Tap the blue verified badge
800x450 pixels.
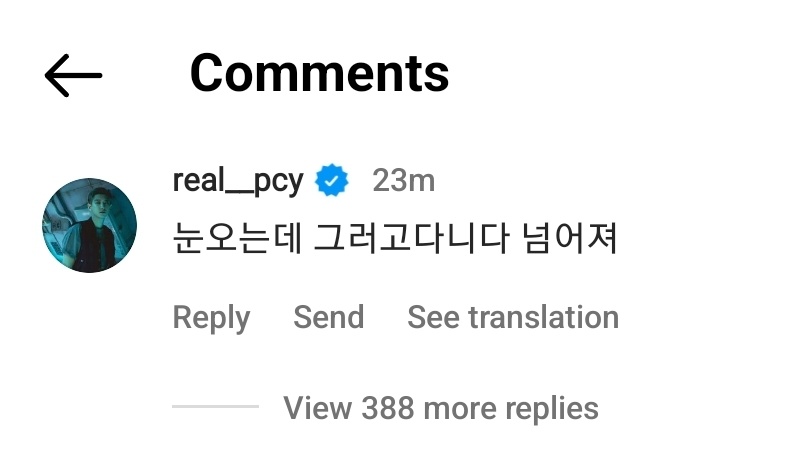tap(332, 180)
